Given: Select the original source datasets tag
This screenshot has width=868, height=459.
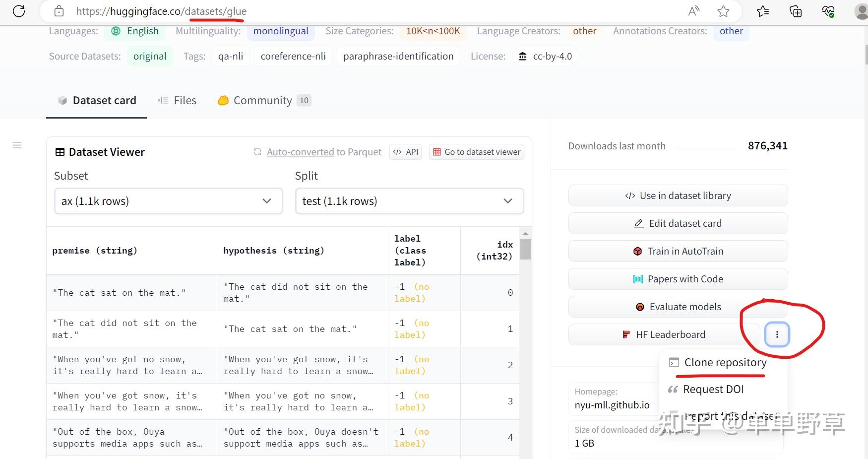Looking at the screenshot, I should [150, 56].
